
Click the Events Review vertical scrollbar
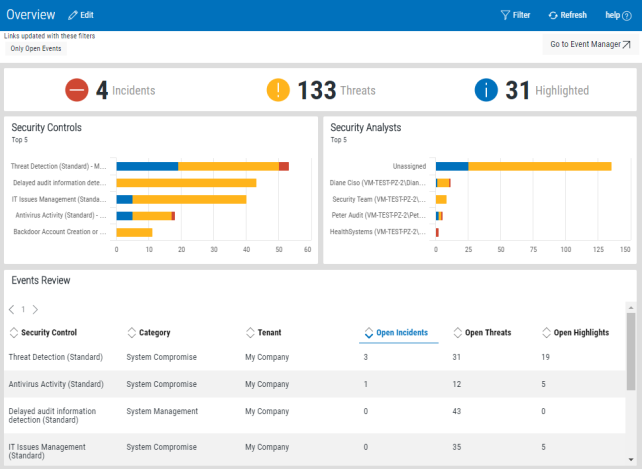tap(630, 350)
